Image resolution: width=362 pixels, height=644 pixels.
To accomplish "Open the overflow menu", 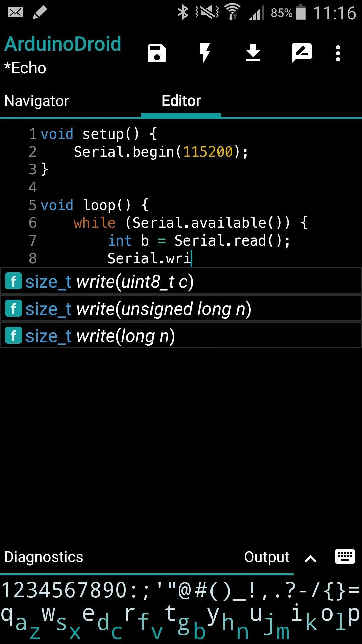I will [x=338, y=52].
